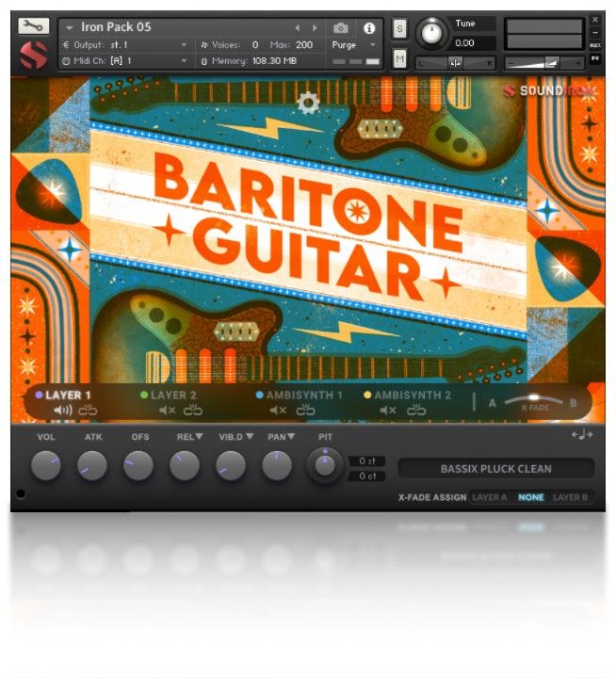Click the link icon under Ambisynth 2
The image size is (616, 678).
(415, 411)
